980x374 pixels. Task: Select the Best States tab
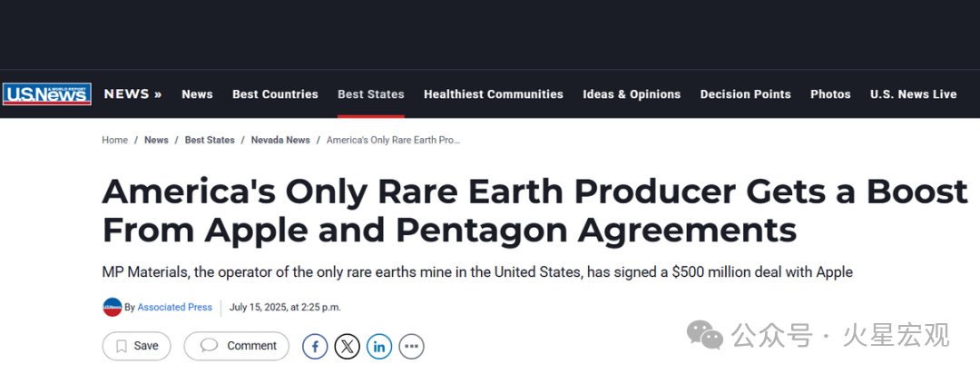tap(371, 94)
